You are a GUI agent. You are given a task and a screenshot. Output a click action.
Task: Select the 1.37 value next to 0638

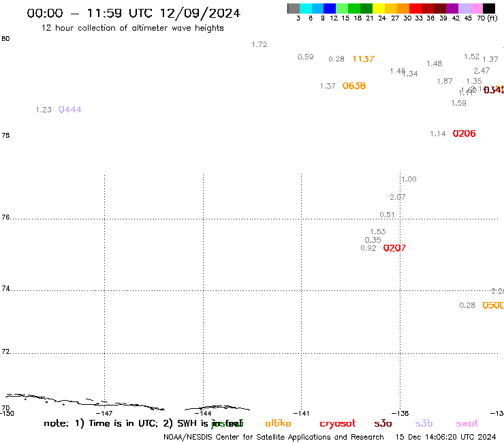point(328,87)
